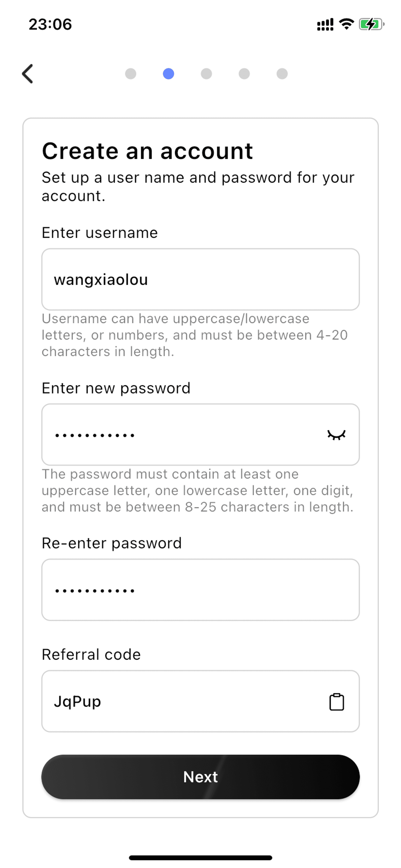The width and height of the screenshot is (401, 868).
Task: Select the first step indicator dot
Action: (x=130, y=73)
